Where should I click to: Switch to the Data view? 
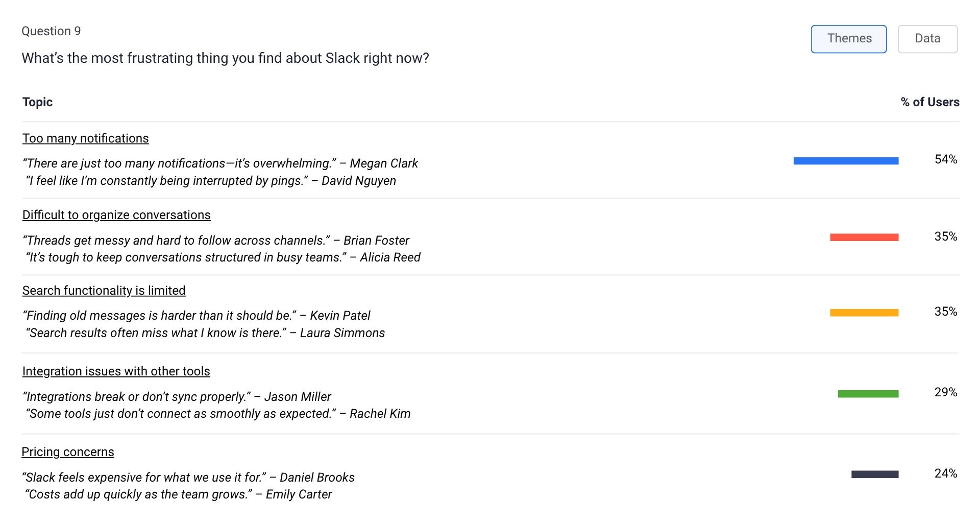point(927,39)
